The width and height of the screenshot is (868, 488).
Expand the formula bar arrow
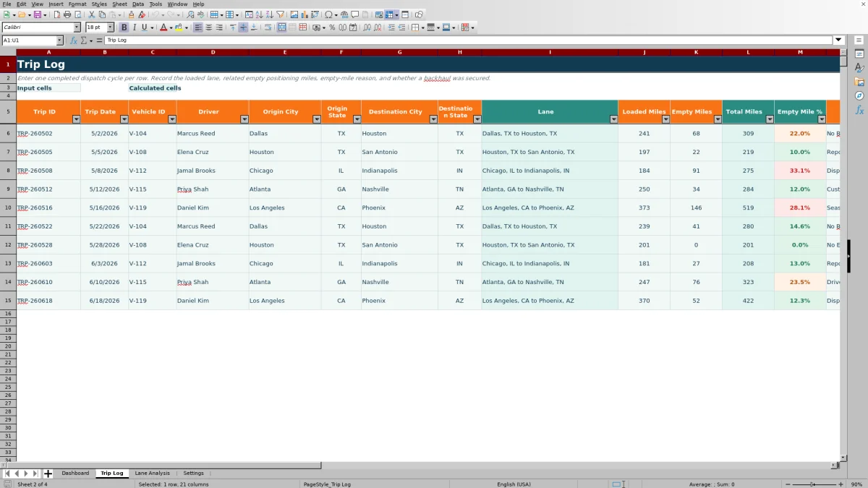point(839,40)
